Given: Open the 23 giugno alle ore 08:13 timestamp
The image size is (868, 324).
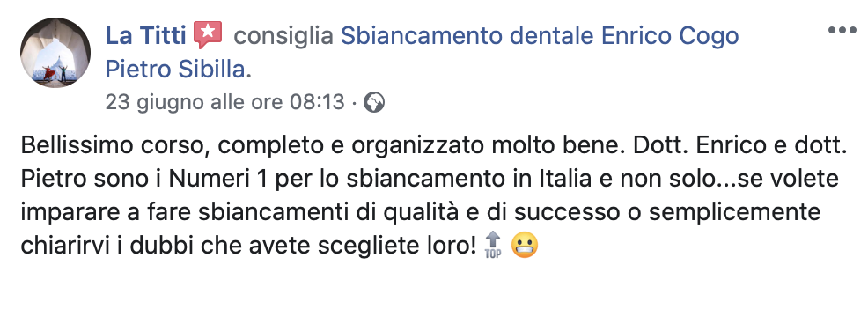Looking at the screenshot, I should click(x=224, y=102).
